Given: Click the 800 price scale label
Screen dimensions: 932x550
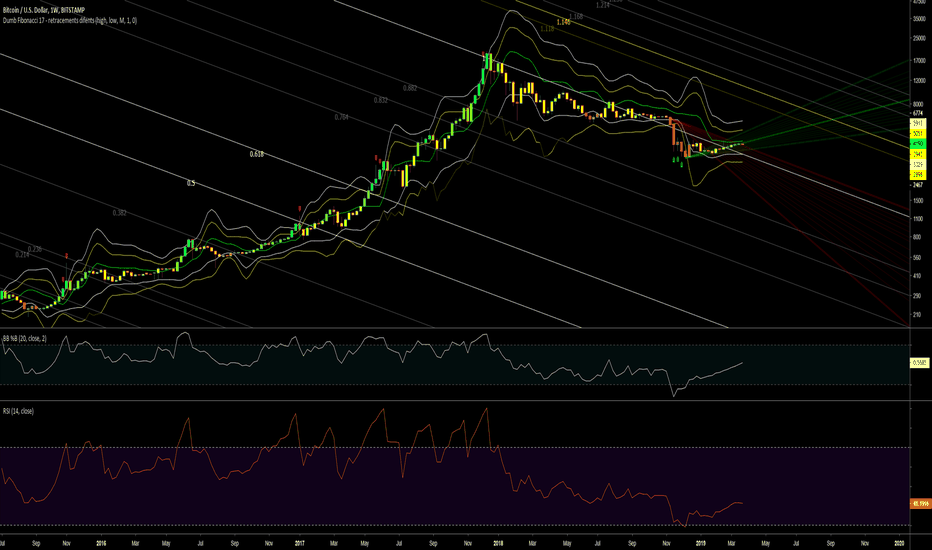Looking at the screenshot, I should coord(917,237).
